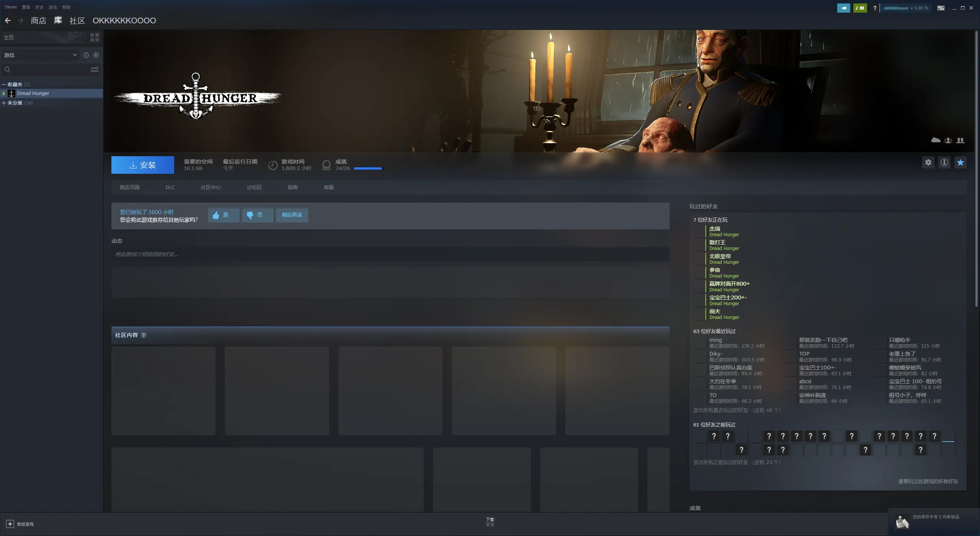Viewport: 980px width, 536px height.
Task: Open the 社区中心 link
Action: (211, 188)
